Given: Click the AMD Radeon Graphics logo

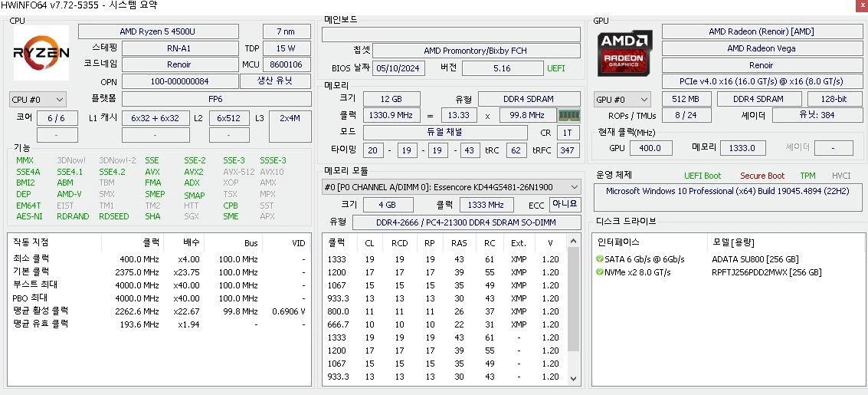Looking at the screenshot, I should 625,53.
